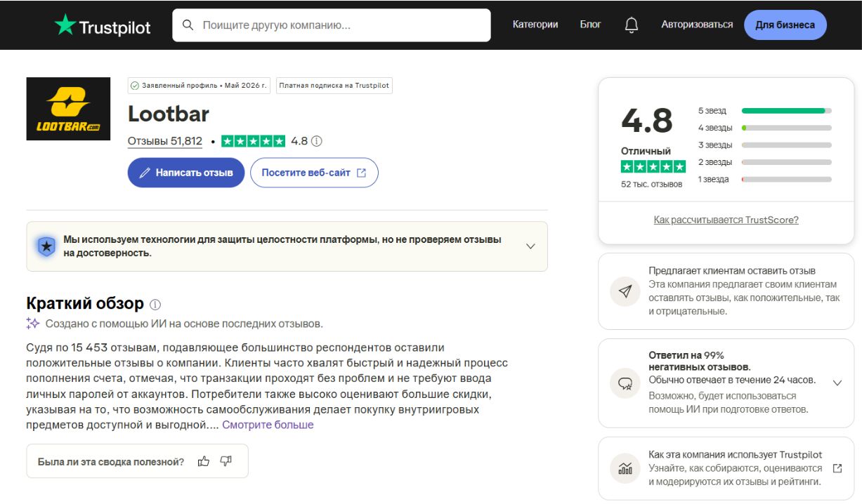Click the paper plane icon
Screen dimensions: 862x504
click(625, 291)
